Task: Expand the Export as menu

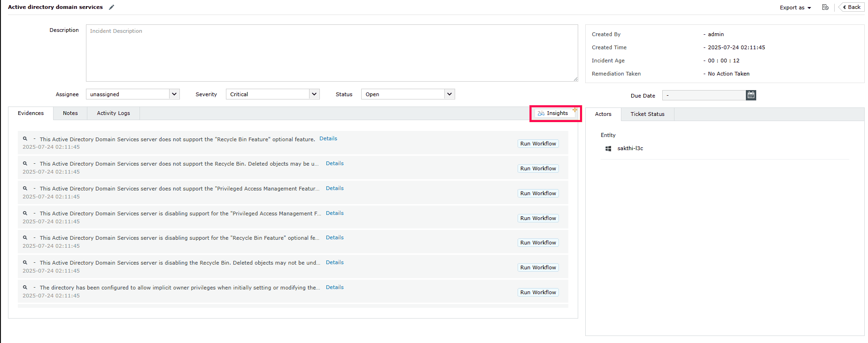Action: (795, 8)
